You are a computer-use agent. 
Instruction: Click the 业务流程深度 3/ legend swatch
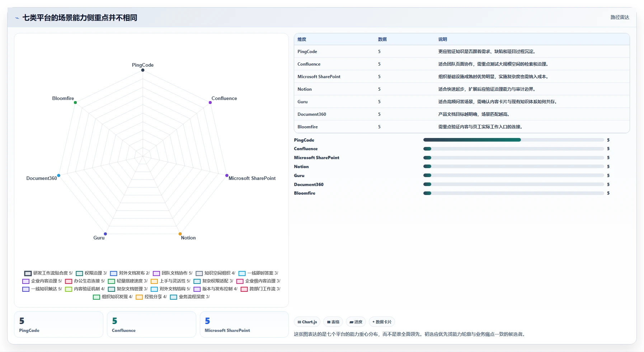pos(174,297)
